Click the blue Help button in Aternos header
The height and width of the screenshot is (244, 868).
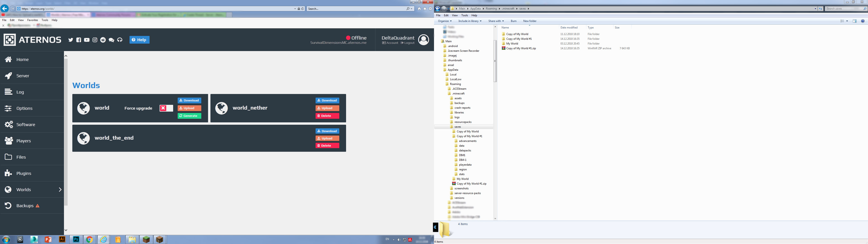(139, 40)
